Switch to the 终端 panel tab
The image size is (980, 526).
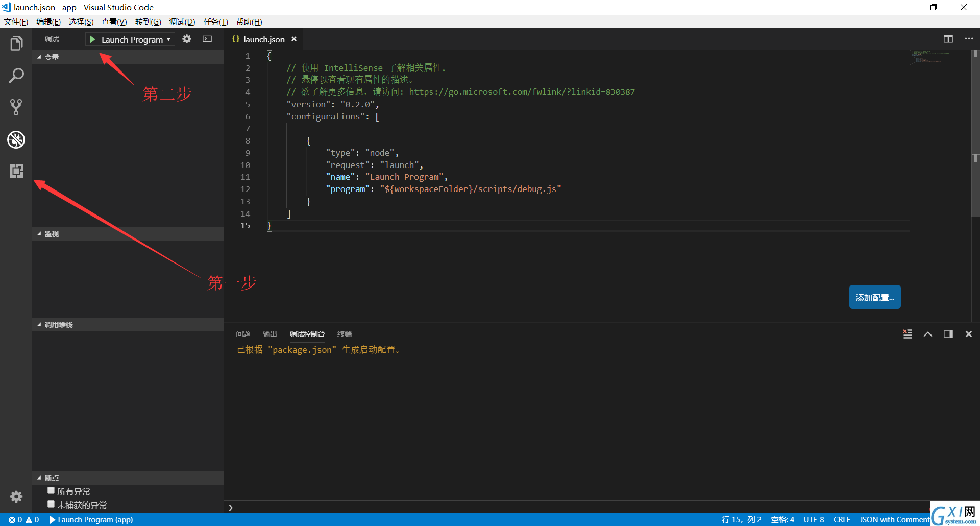345,334
